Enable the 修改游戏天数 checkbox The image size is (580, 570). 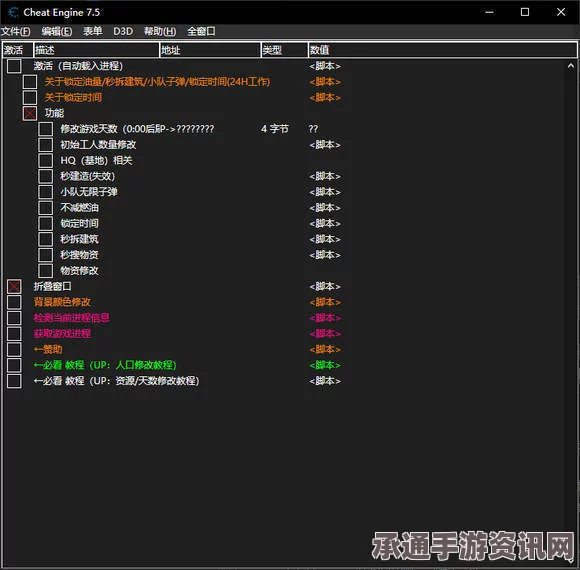click(x=45, y=129)
